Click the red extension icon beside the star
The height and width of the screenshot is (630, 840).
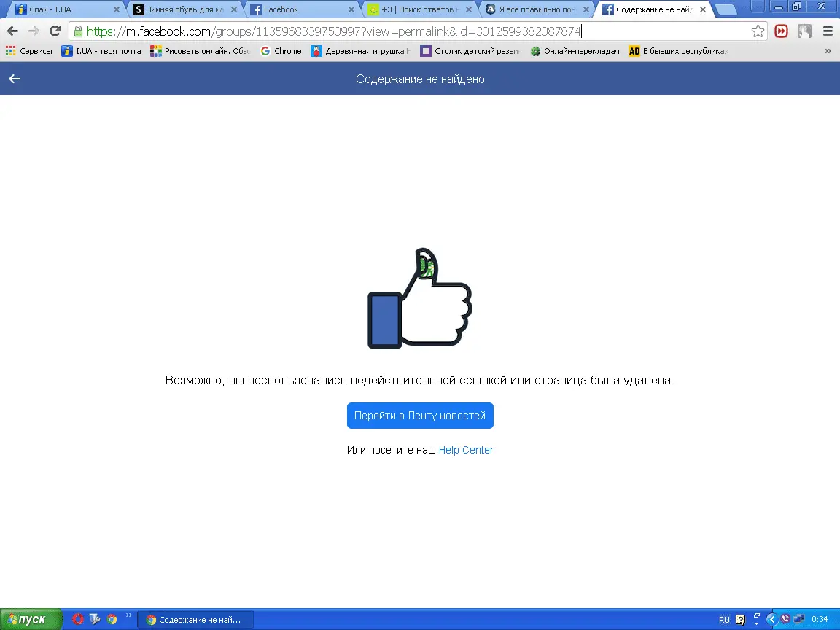781,31
